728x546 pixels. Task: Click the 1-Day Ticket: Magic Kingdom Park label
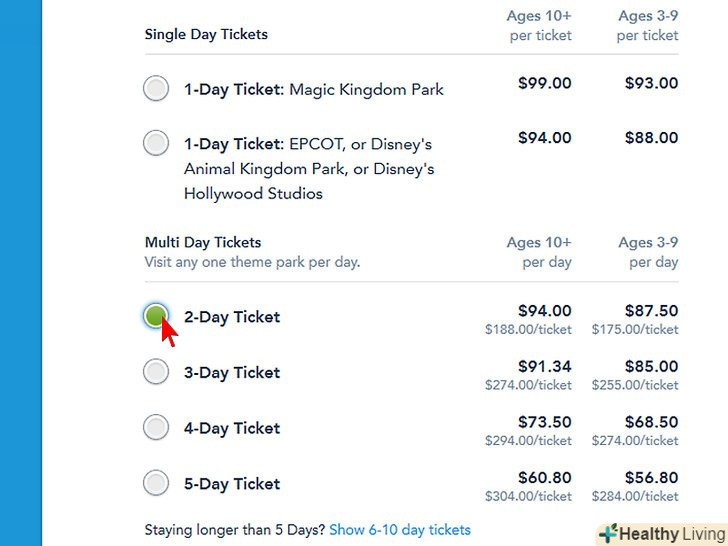pyautogui.click(x=313, y=90)
